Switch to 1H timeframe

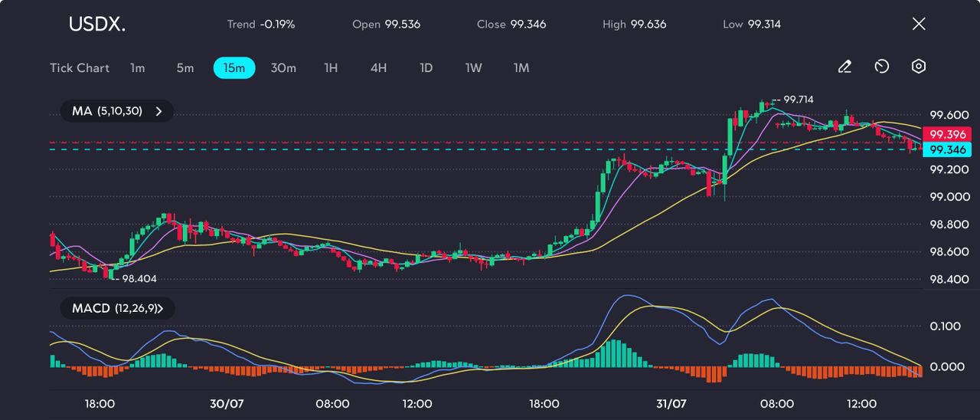pos(331,67)
